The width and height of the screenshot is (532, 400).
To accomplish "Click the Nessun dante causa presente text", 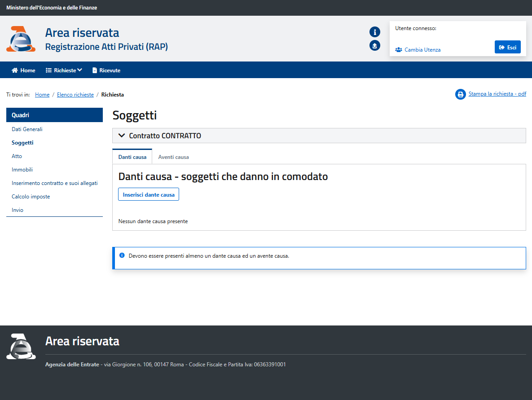I will pos(153,221).
